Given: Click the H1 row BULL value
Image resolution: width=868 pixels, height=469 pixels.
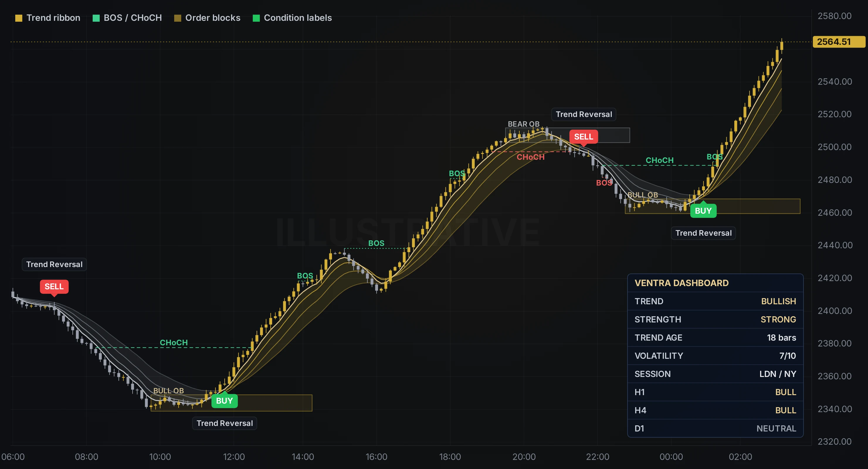Looking at the screenshot, I should pos(785,392).
